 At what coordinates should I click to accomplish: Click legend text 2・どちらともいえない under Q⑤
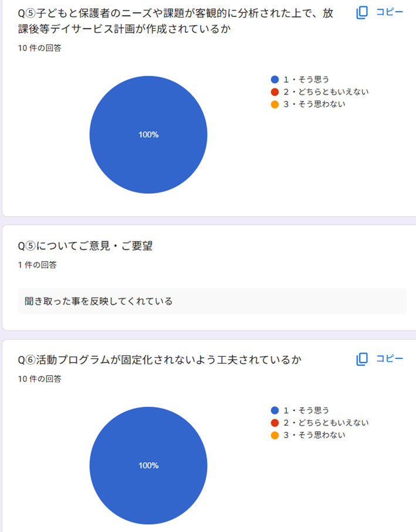point(326,92)
